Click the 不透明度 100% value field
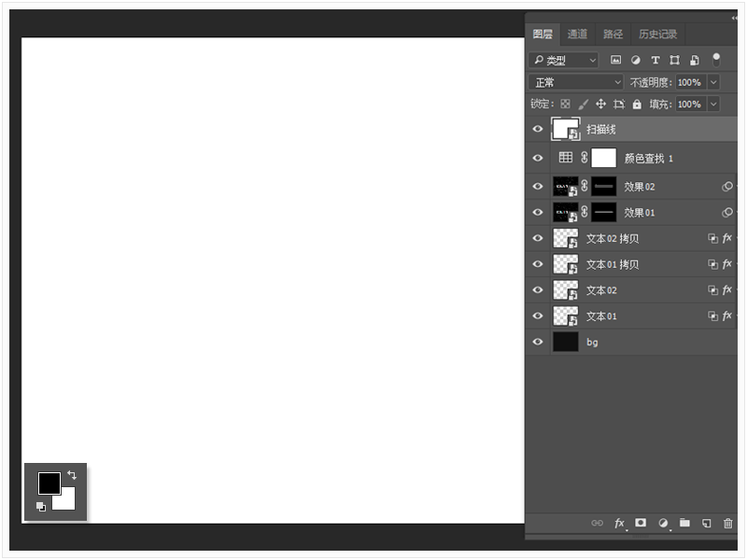Screen dimensions: 747x560 coord(690,82)
